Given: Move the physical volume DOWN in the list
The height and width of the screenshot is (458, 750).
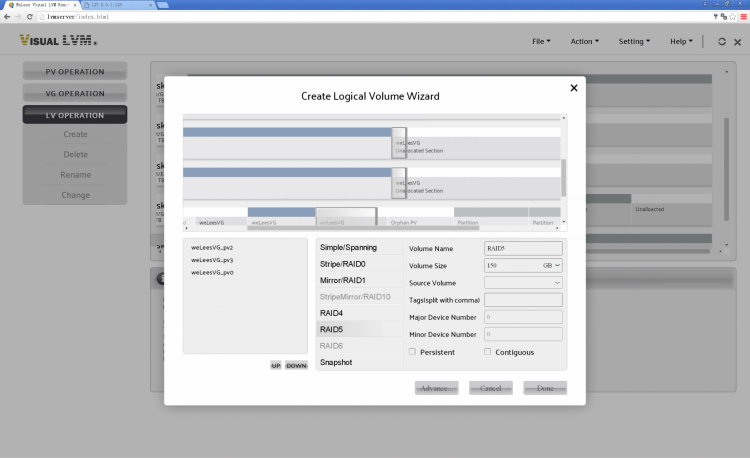Looking at the screenshot, I should tap(296, 365).
